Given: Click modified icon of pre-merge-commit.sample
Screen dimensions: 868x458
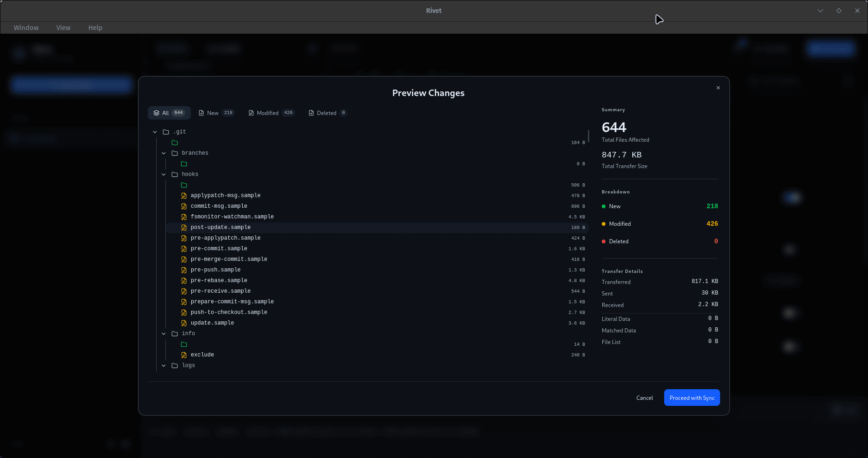Looking at the screenshot, I should click(184, 259).
